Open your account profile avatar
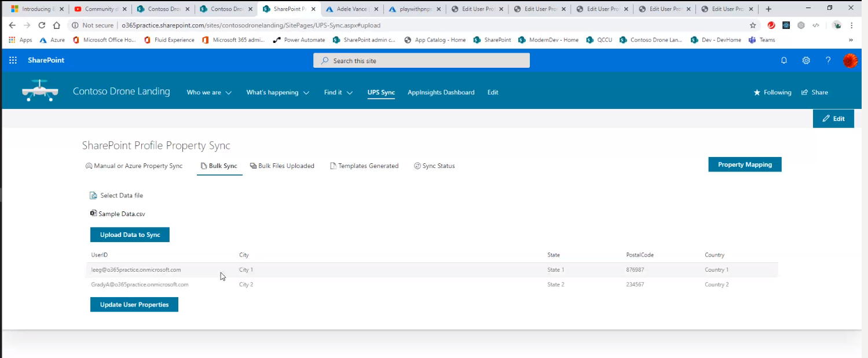 (x=850, y=60)
